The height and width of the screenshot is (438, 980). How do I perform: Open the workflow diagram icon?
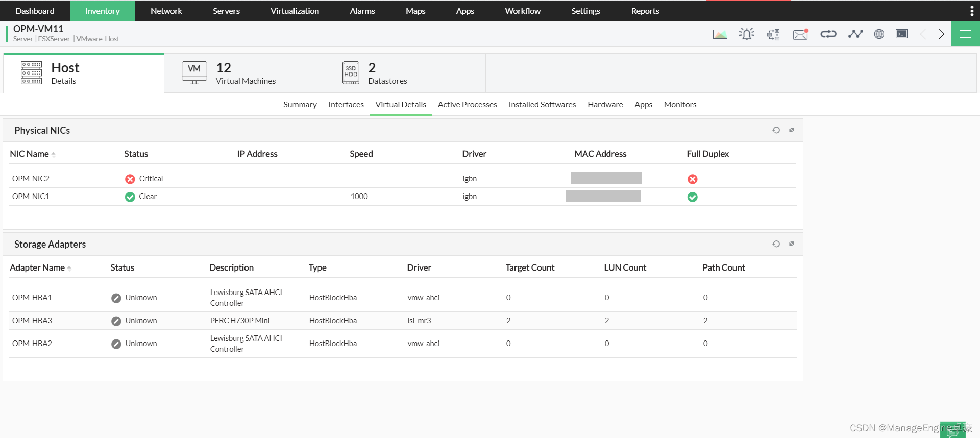point(773,34)
